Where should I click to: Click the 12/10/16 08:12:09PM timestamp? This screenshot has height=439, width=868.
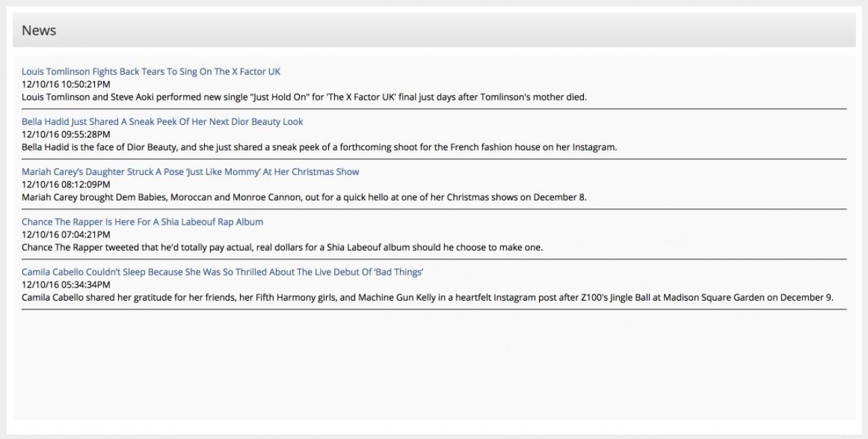(66, 185)
